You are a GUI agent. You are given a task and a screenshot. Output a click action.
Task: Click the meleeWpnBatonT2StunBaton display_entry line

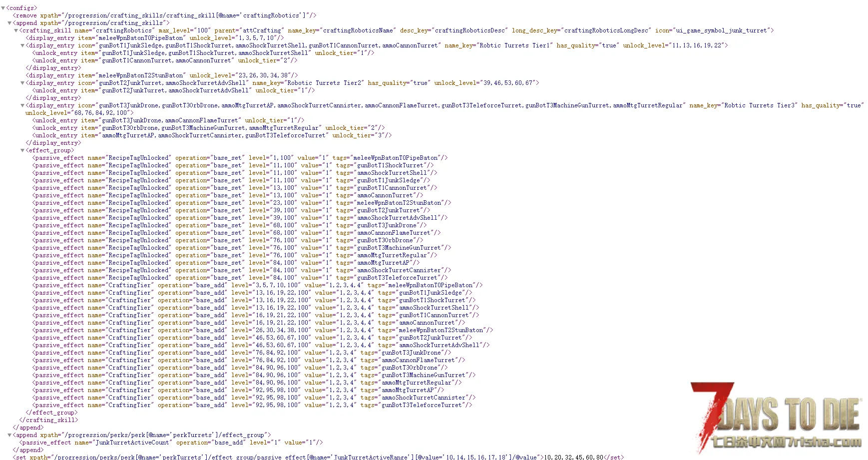pos(162,75)
